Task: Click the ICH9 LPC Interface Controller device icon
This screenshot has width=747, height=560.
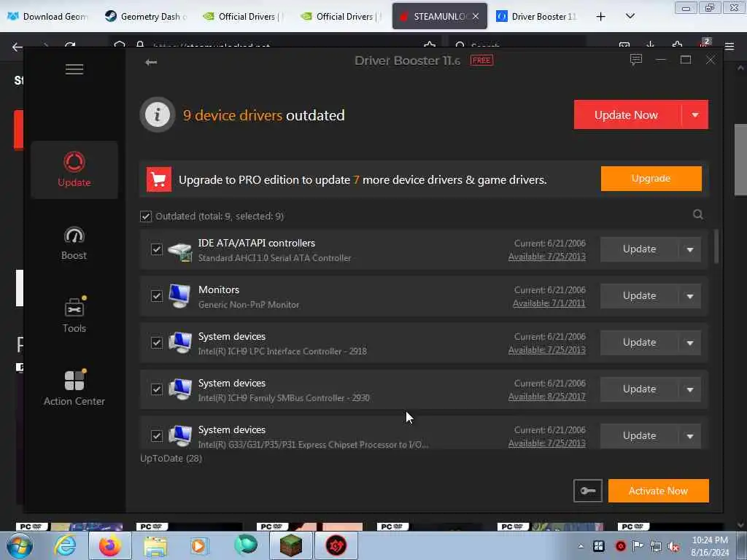Action: click(180, 343)
